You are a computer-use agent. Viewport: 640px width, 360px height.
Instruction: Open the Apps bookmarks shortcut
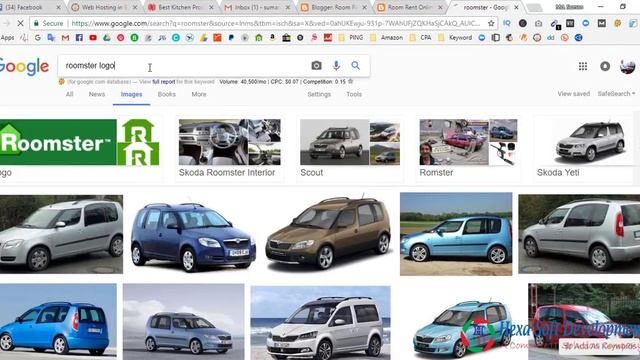click(x=7, y=38)
